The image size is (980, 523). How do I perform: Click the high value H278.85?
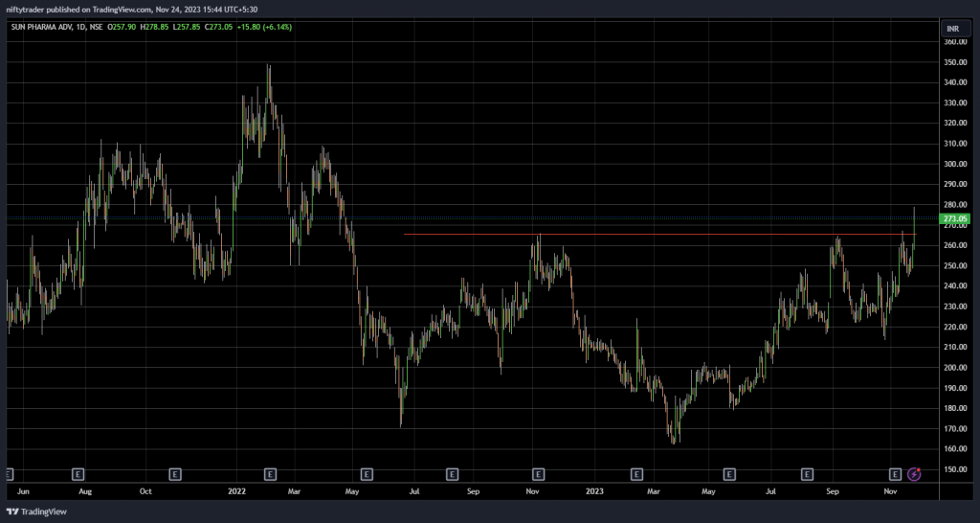(x=154, y=28)
